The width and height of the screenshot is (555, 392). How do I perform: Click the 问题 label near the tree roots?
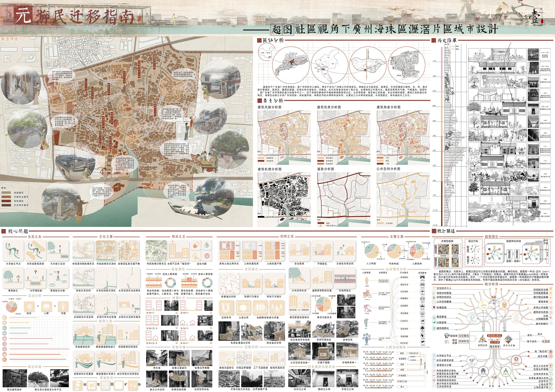(x=494, y=377)
